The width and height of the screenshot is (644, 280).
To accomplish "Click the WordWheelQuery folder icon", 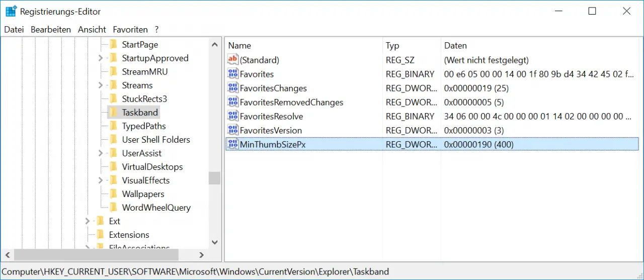I will [113, 208].
